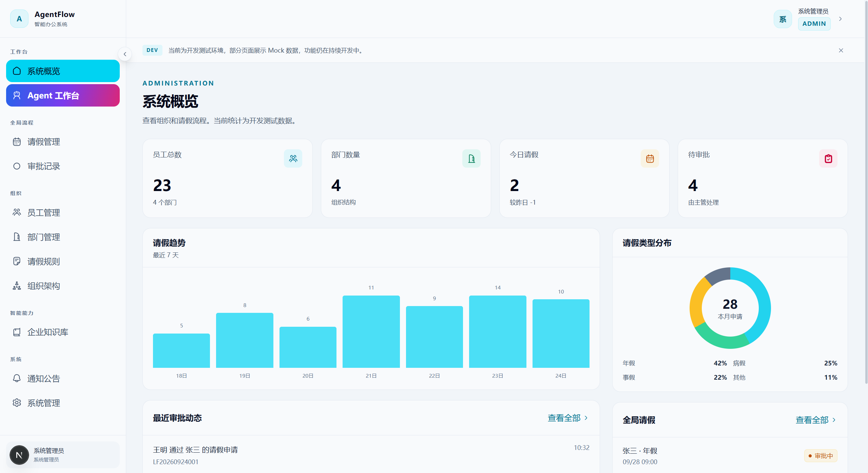This screenshot has width=868, height=473.
Task: Open the Agent 工作台 menu item
Action: click(63, 95)
